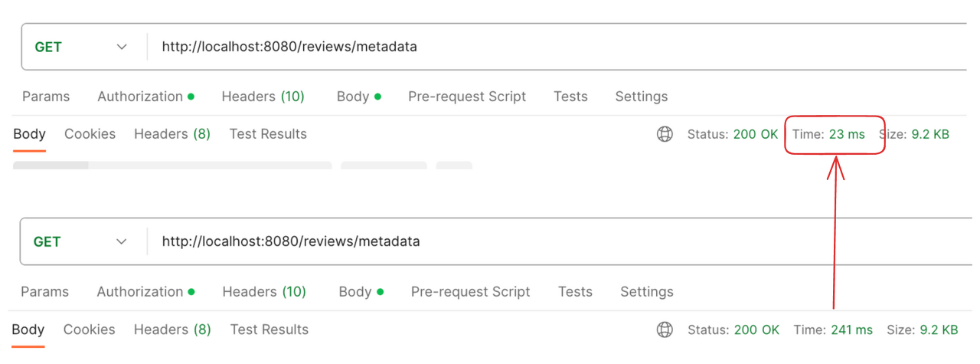Click the Time: 23 ms response indicator
Image resolution: width=980 pixels, height=364 pixels.
pyautogui.click(x=828, y=134)
